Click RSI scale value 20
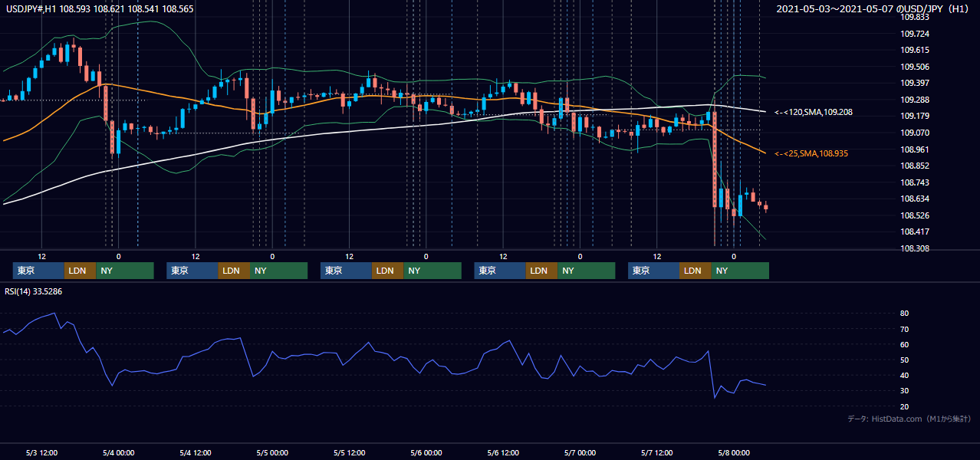This screenshot has height=460, width=980. [905, 406]
